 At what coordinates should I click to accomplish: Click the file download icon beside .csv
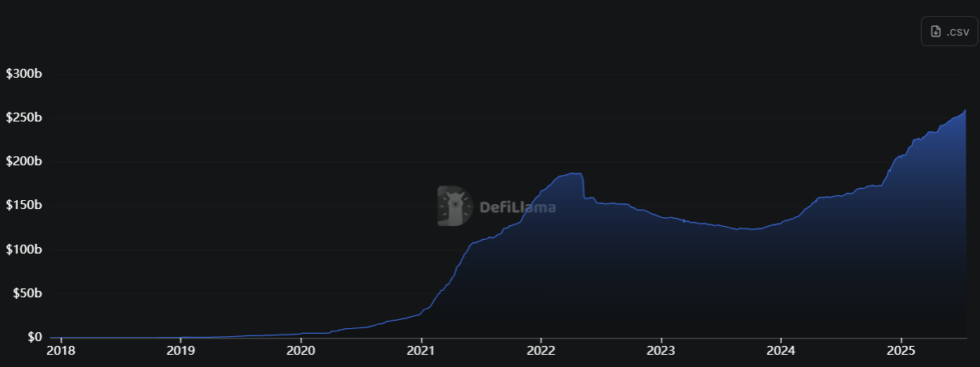[935, 32]
